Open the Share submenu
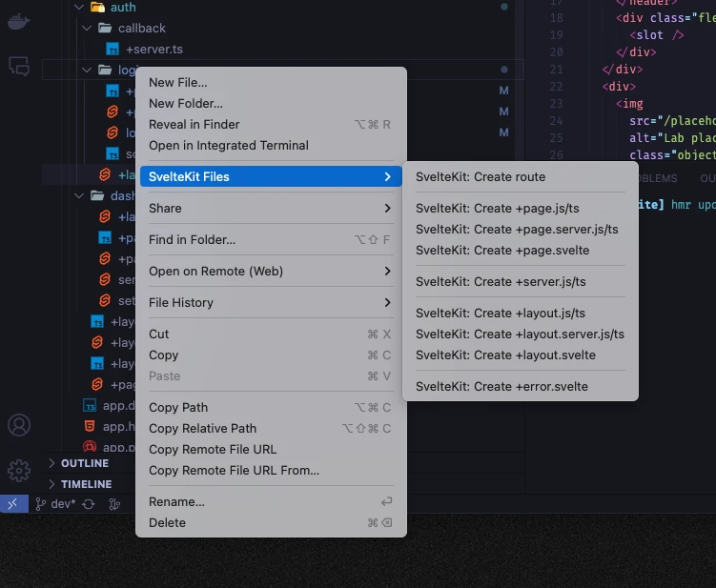 [270, 208]
